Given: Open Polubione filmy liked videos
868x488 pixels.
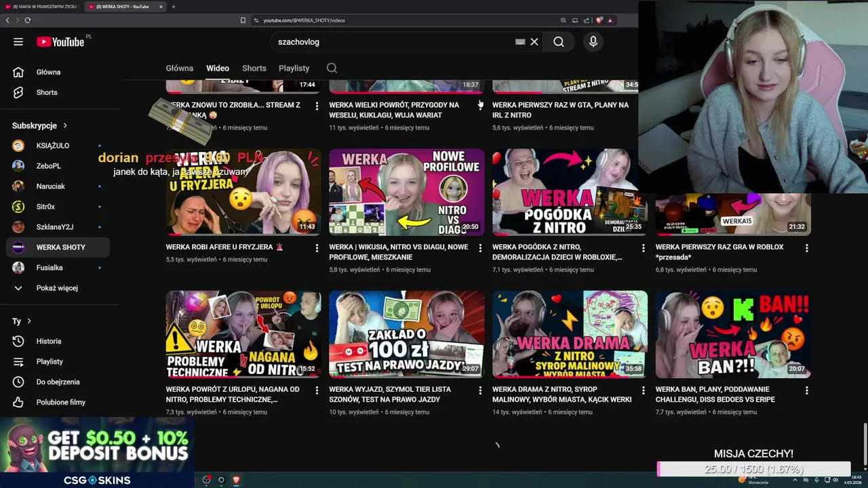Looking at the screenshot, I should 60,402.
